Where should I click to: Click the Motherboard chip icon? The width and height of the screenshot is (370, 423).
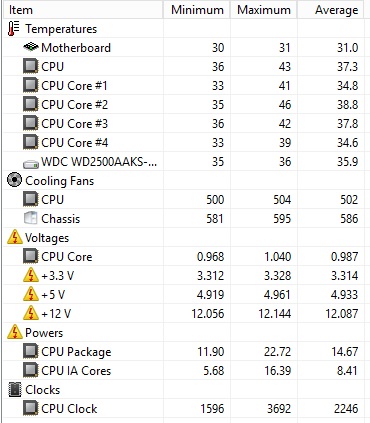31,47
